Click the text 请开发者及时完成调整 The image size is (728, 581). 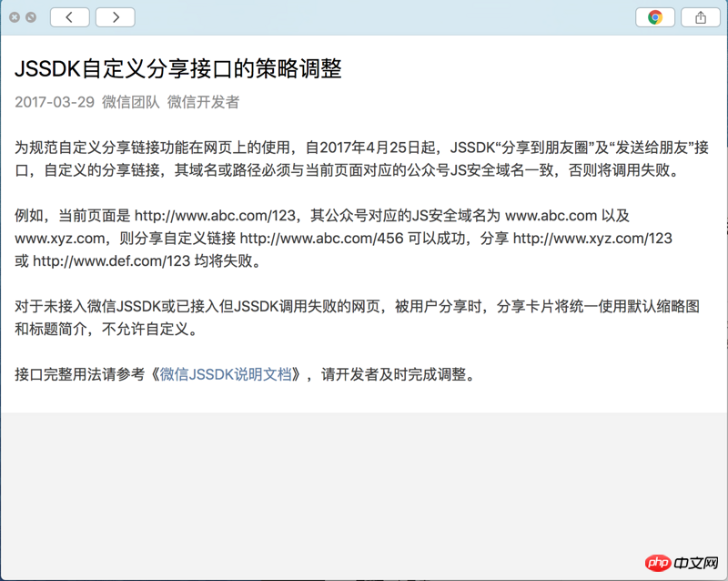[x=394, y=374]
